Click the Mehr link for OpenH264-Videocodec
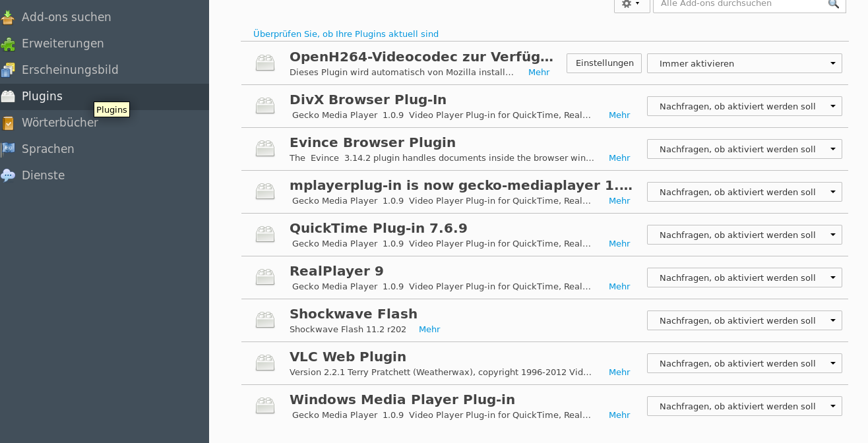Image resolution: width=868 pixels, height=443 pixels. pyautogui.click(x=539, y=73)
